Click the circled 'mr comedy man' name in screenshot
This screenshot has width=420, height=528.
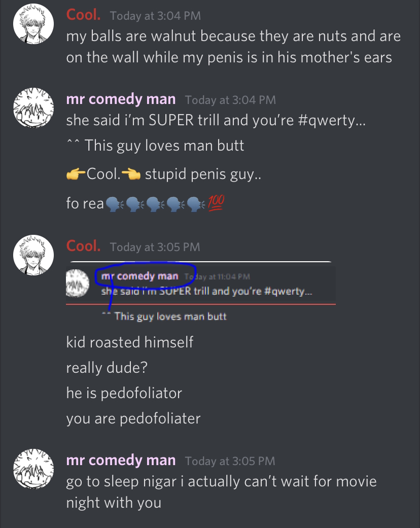[x=140, y=276]
